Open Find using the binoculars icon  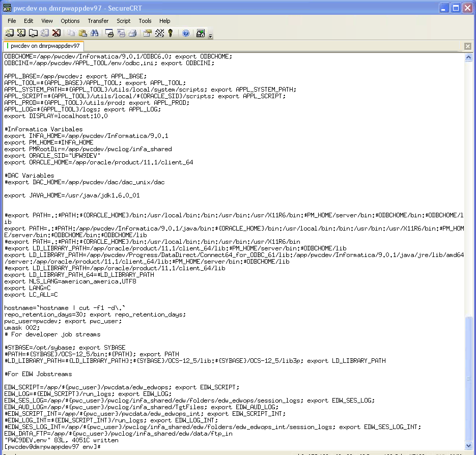coord(94,33)
